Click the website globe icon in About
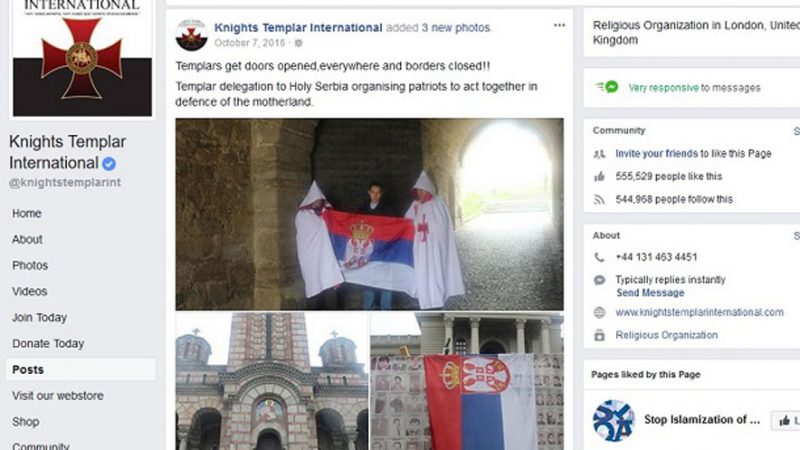The height and width of the screenshot is (450, 800). [x=599, y=313]
